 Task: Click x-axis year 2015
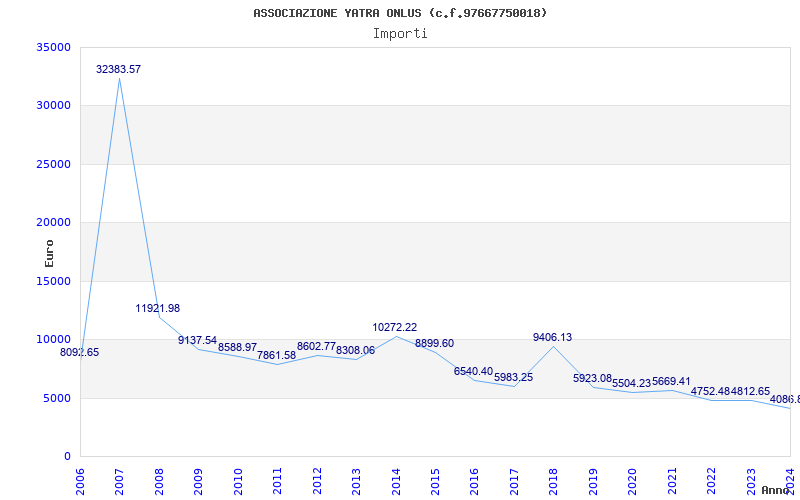[x=435, y=481]
